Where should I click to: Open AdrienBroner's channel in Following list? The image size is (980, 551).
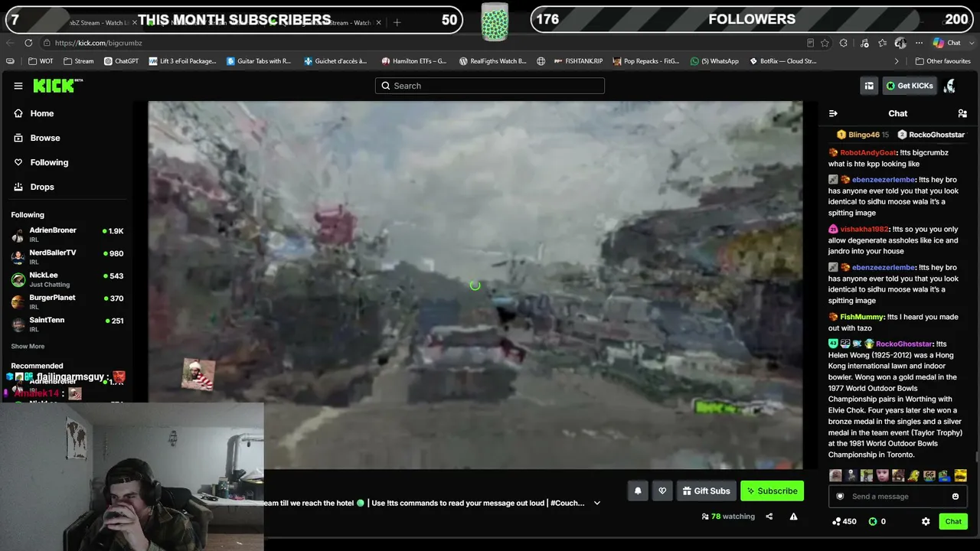67,234
